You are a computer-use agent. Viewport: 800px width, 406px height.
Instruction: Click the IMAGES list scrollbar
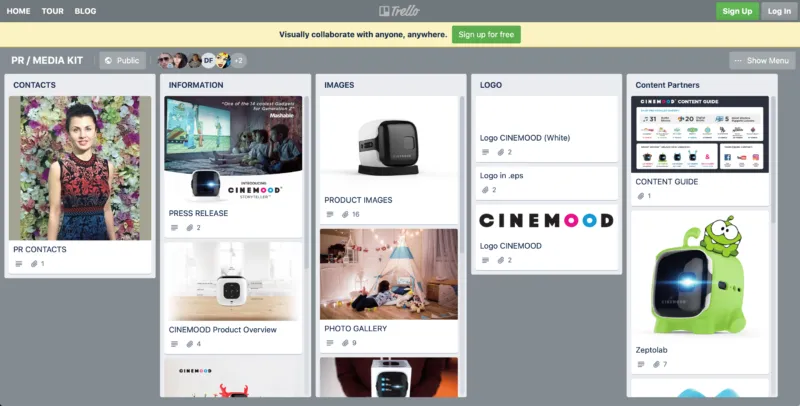point(462,175)
